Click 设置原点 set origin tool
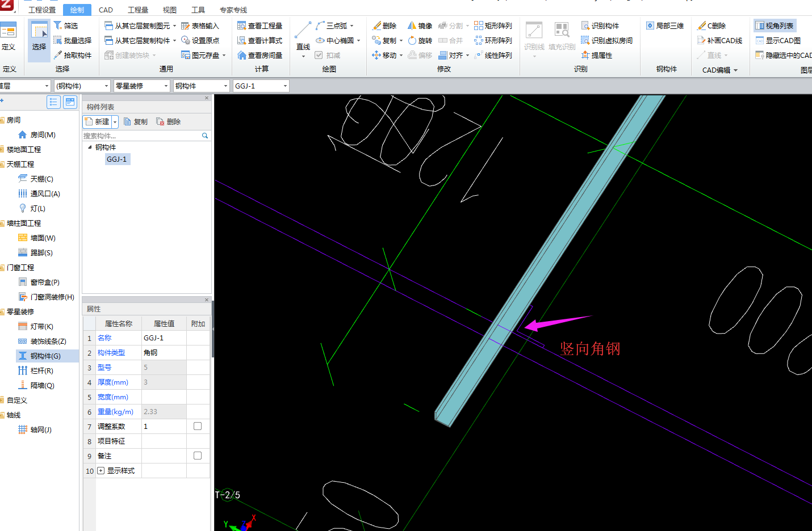The height and width of the screenshot is (531, 812). pyautogui.click(x=200, y=40)
